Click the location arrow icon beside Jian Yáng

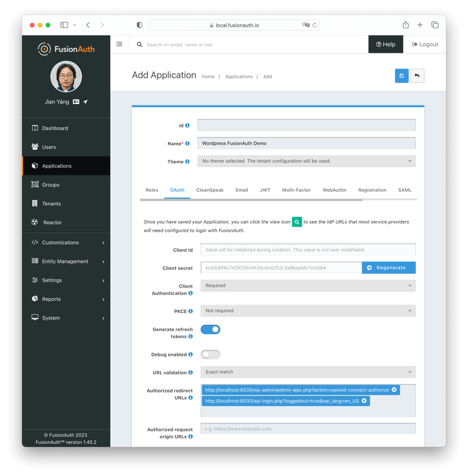click(85, 102)
